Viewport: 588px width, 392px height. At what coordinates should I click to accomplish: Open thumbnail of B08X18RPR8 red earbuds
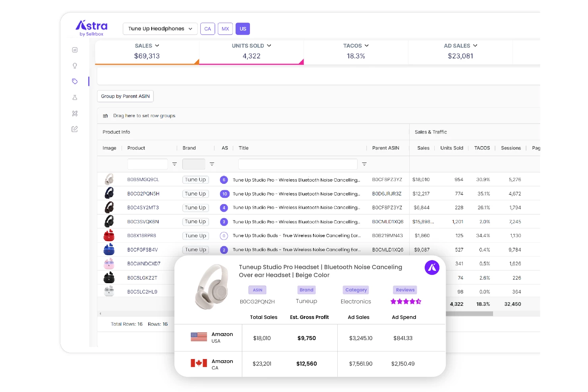coord(109,236)
